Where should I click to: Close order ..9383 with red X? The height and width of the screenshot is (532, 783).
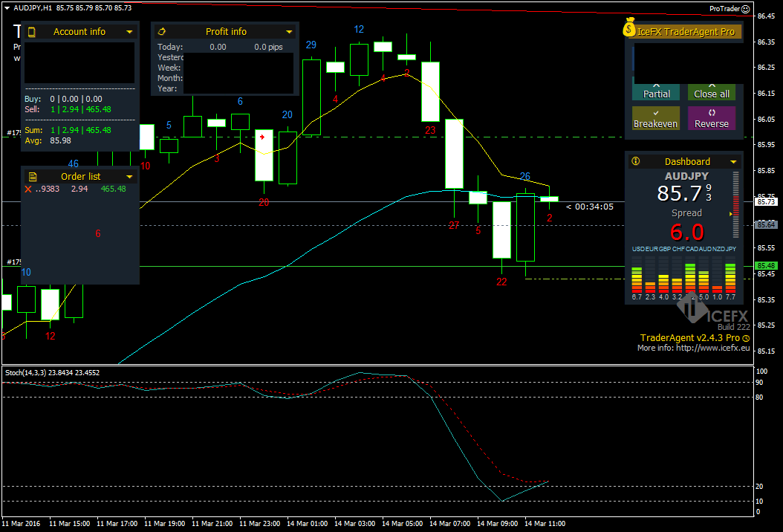coord(28,189)
